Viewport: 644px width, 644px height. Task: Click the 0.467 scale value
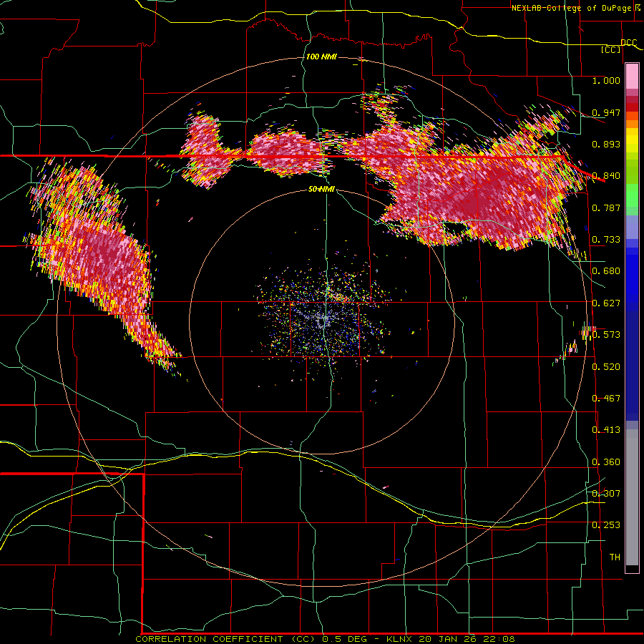click(606, 399)
